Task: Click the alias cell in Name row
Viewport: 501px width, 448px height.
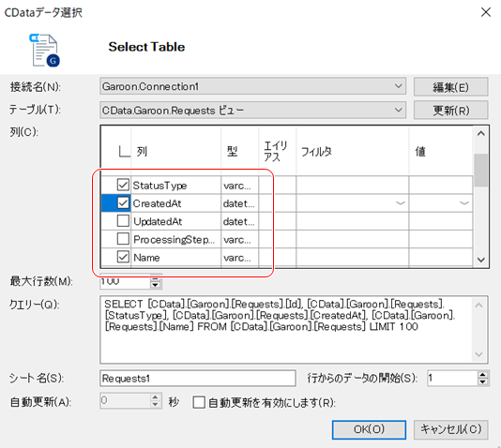Action: (x=277, y=257)
